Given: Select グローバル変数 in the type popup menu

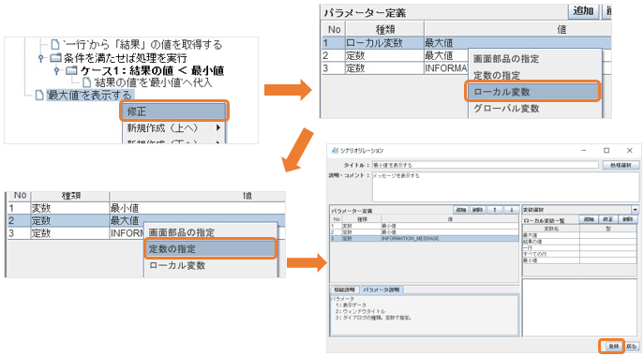Looking at the screenshot, I should pyautogui.click(x=534, y=109).
